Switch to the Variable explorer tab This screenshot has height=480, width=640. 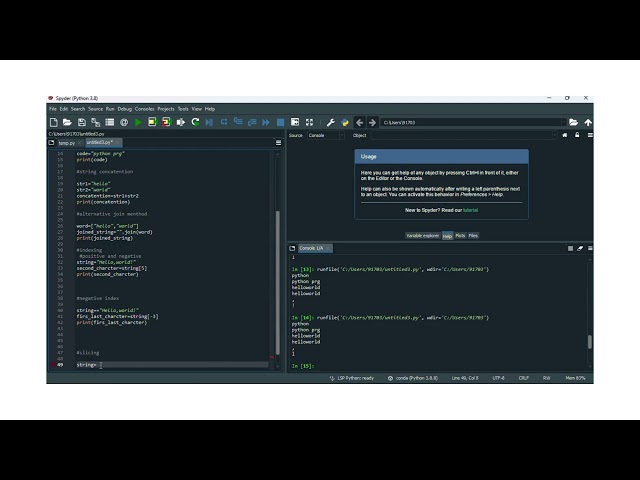(x=422, y=236)
